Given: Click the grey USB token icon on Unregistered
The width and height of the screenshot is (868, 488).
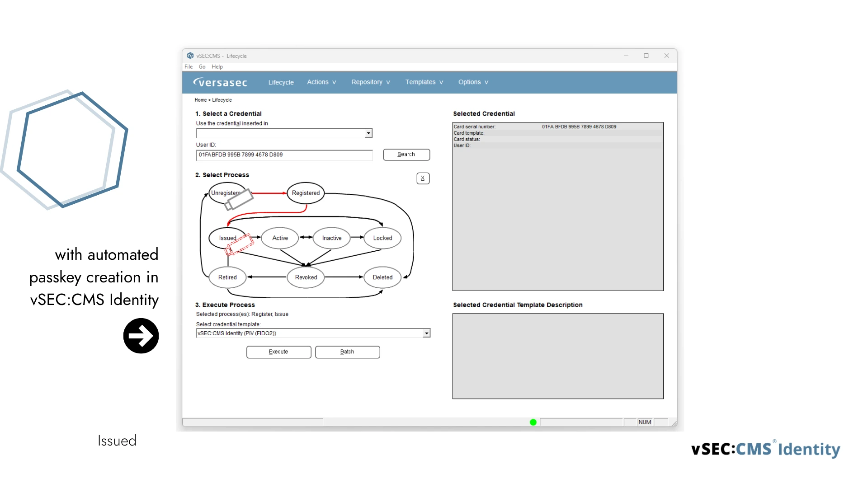Looking at the screenshot, I should coord(238,200).
